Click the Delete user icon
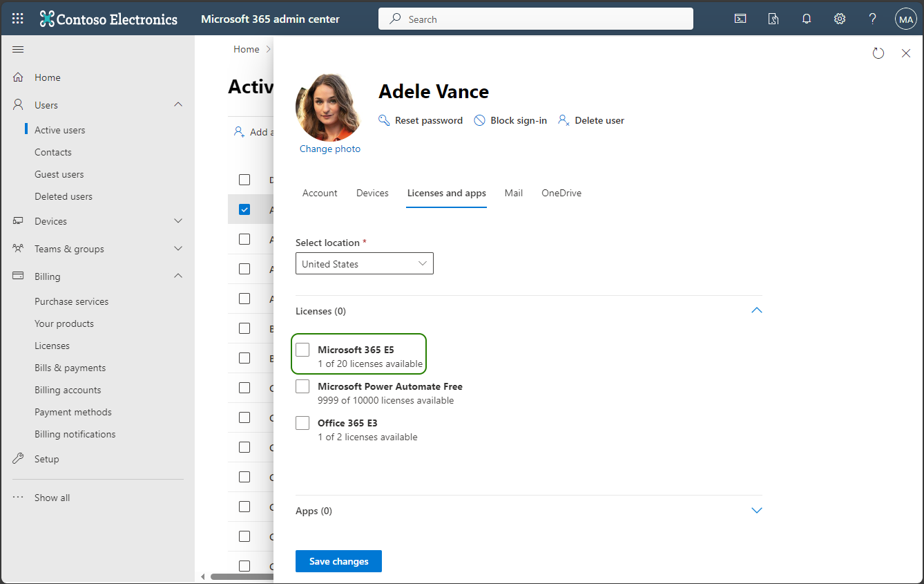 click(x=564, y=120)
